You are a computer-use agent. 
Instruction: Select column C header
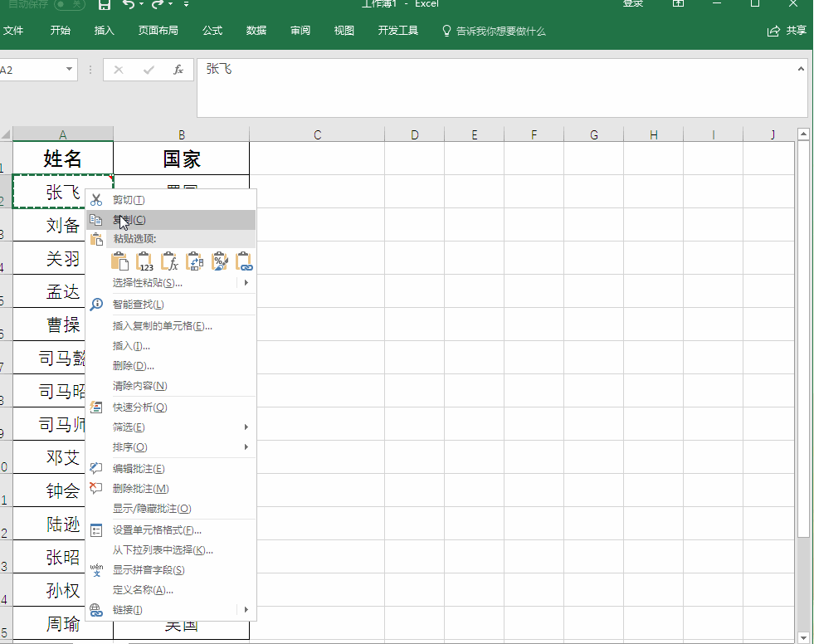click(x=317, y=134)
